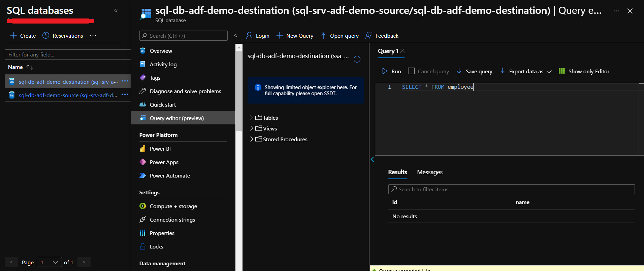
Task: Click Filter for any field box
Action: click(68, 54)
